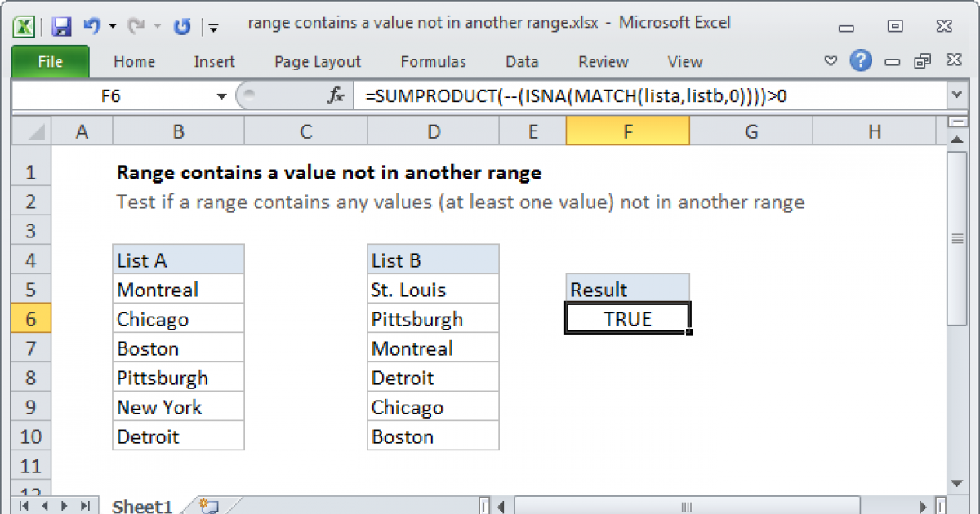980x514 pixels.
Task: Switch to the Formulas ribbon tab
Action: (433, 61)
